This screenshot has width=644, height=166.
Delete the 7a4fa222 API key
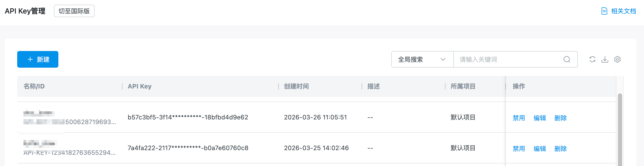click(560, 149)
